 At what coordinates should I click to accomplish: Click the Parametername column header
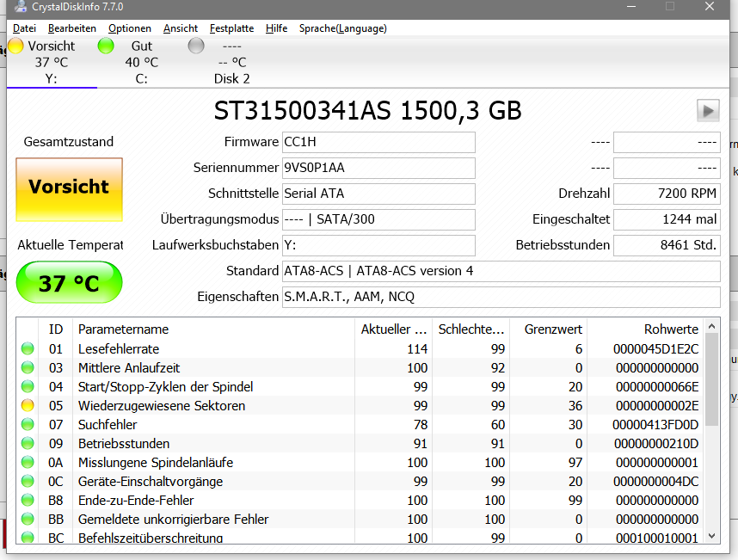tap(213, 329)
